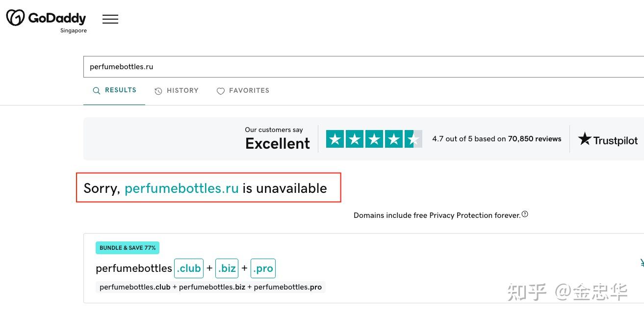This screenshot has width=644, height=318.
Task: Switch to the Results tab
Action: click(x=114, y=90)
